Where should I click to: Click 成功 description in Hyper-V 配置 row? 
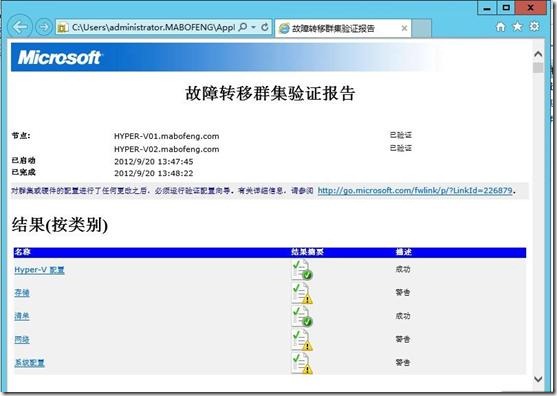tap(403, 269)
